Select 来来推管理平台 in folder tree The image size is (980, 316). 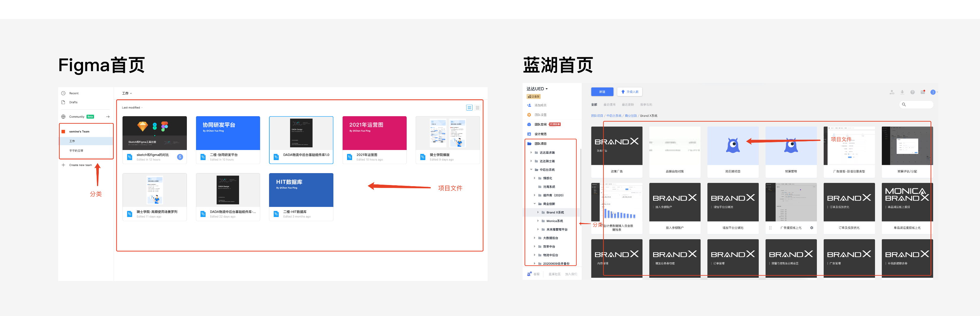(557, 230)
